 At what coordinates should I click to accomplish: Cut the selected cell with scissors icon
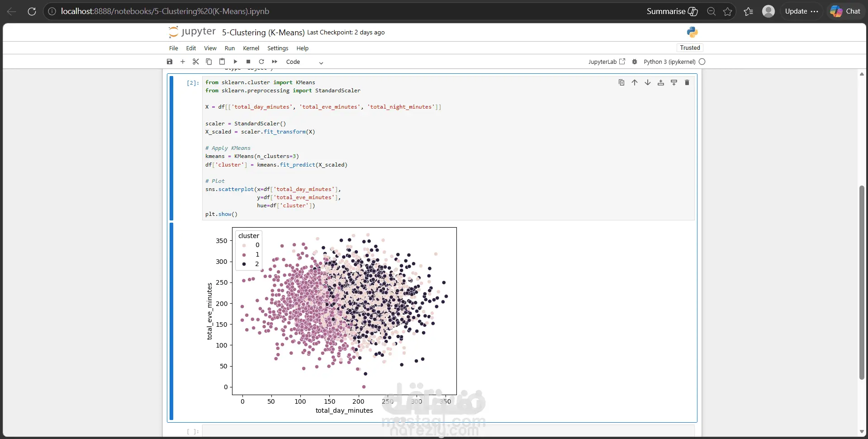pyautogui.click(x=196, y=62)
